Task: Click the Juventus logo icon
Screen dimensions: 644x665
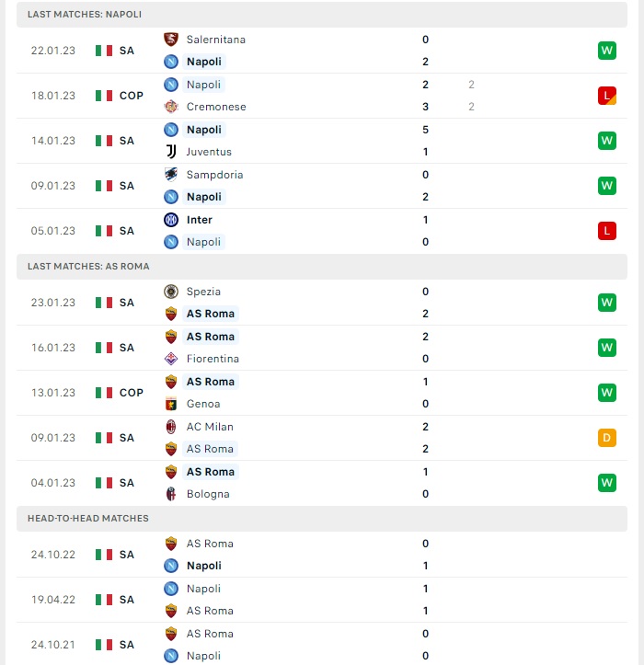Action: pos(171,152)
